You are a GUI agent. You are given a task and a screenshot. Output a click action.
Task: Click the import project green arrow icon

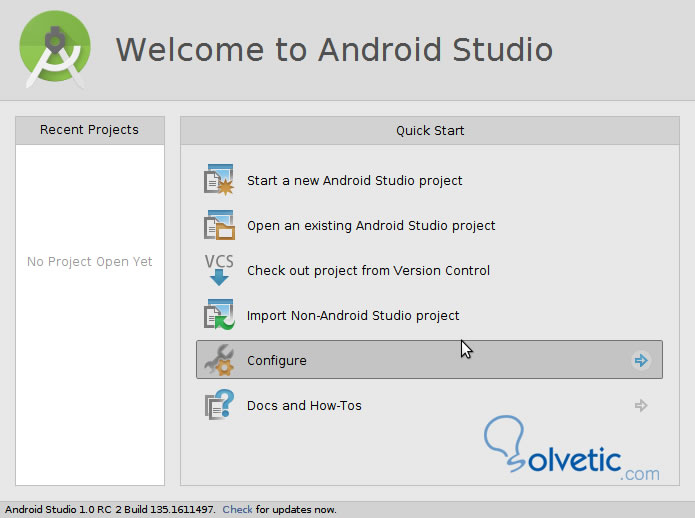coord(219,315)
